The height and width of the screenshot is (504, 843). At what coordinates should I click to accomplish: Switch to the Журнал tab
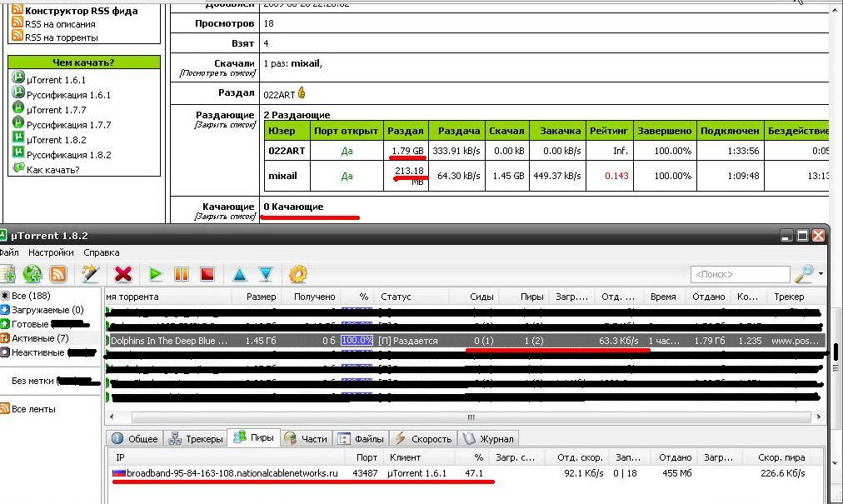pyautogui.click(x=489, y=438)
